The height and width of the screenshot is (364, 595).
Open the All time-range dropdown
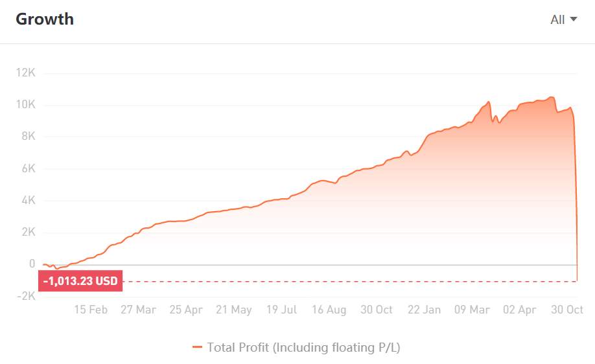point(563,19)
